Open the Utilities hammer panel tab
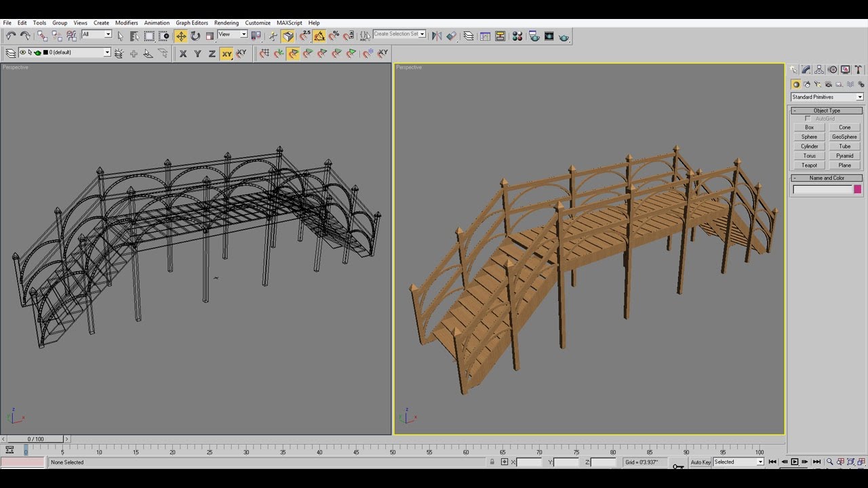 (859, 70)
